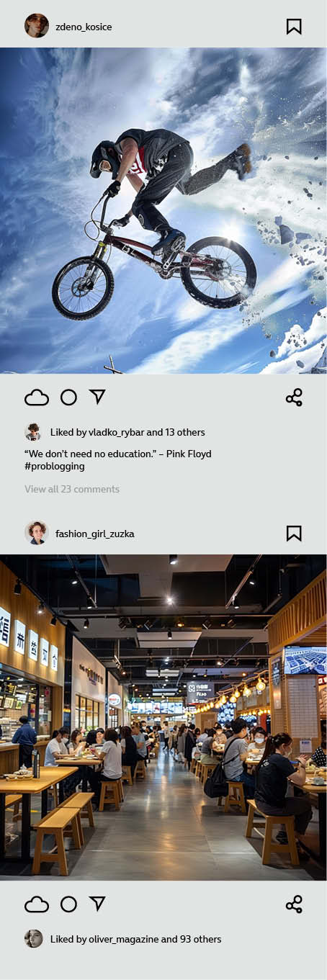Screen dimensions: 327x980
Task: Open fashion_girl_zuzka profile avatar
Action: tap(36, 533)
